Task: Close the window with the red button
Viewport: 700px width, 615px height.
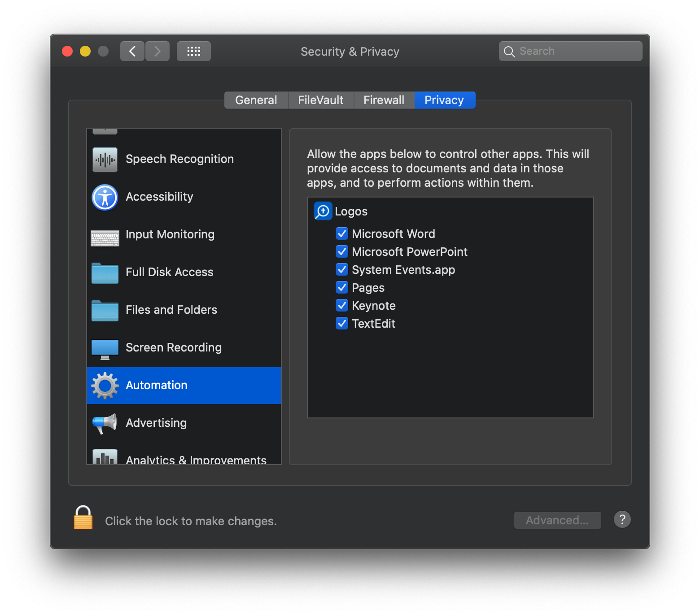Action: (67, 51)
